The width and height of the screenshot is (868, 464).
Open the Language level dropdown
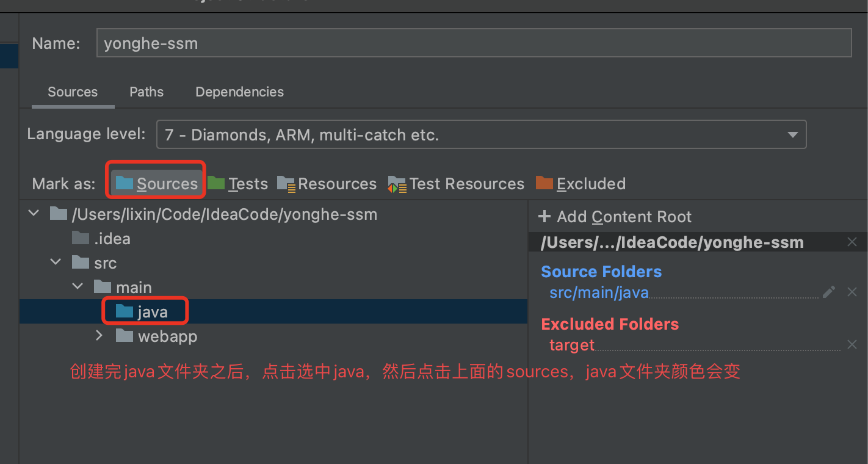click(792, 134)
